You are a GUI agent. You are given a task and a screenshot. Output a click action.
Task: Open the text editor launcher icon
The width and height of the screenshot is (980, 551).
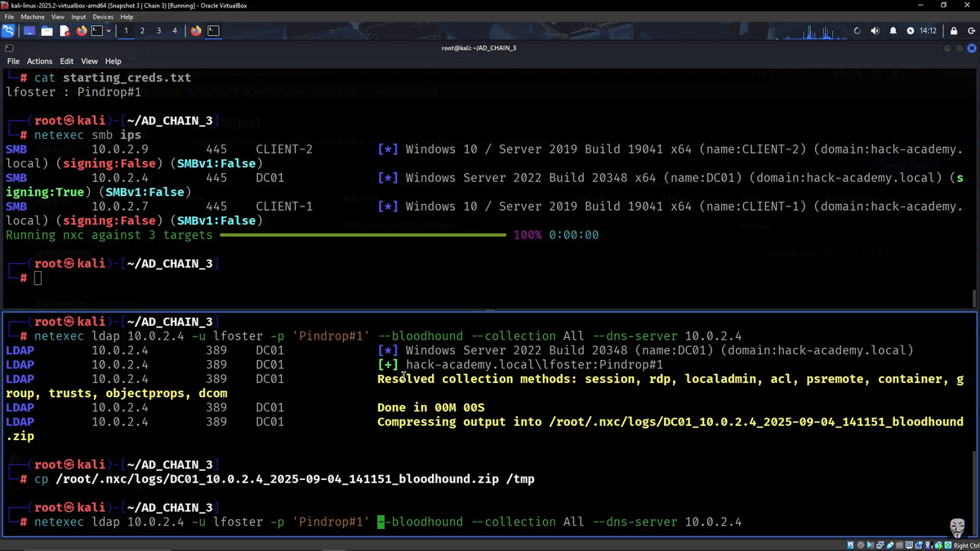65,31
